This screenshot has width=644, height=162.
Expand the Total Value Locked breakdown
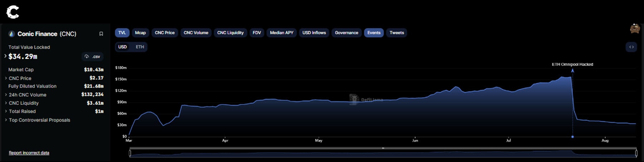tap(5, 56)
